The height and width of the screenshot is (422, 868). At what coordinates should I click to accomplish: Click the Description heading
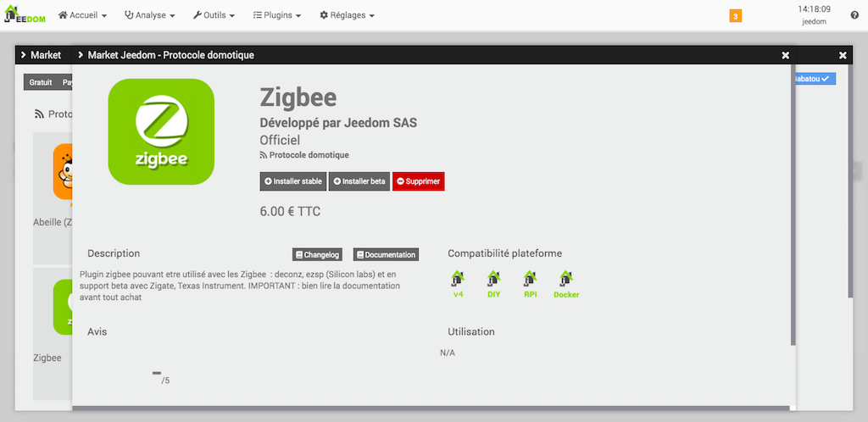point(114,253)
